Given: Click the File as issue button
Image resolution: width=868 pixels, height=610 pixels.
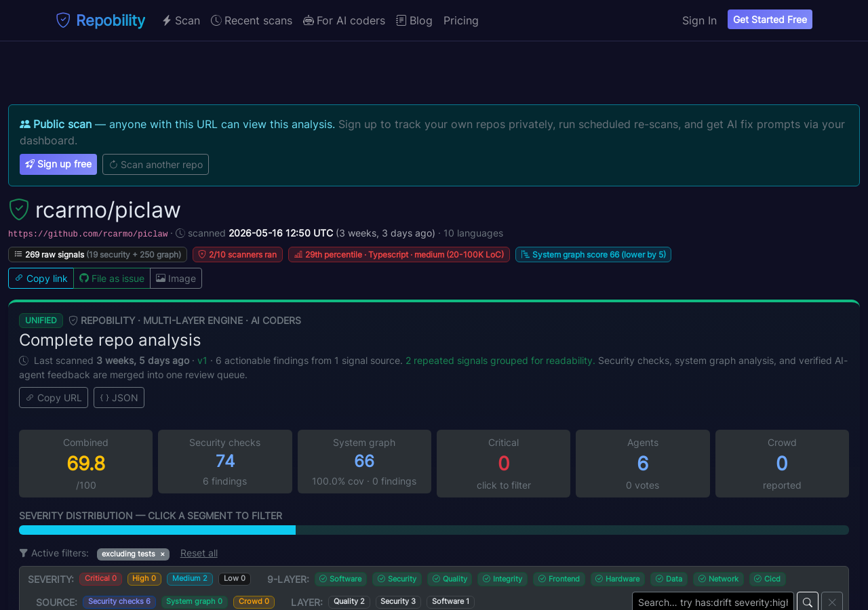Looking at the screenshot, I should (112, 279).
